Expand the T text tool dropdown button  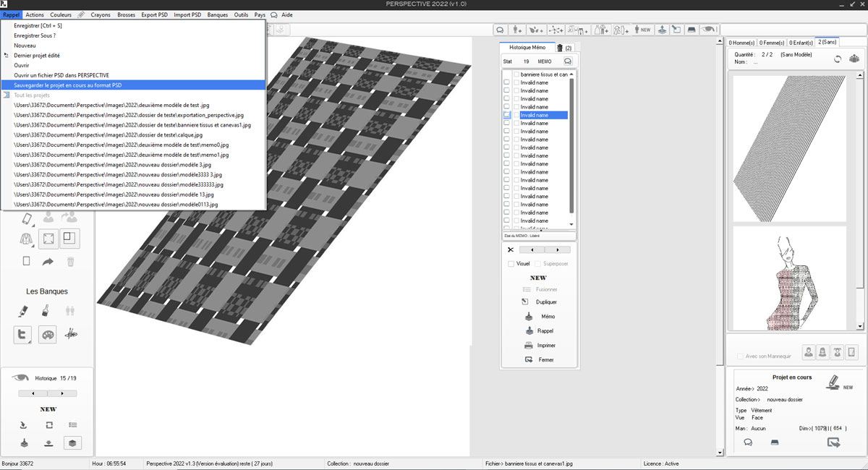[23, 335]
